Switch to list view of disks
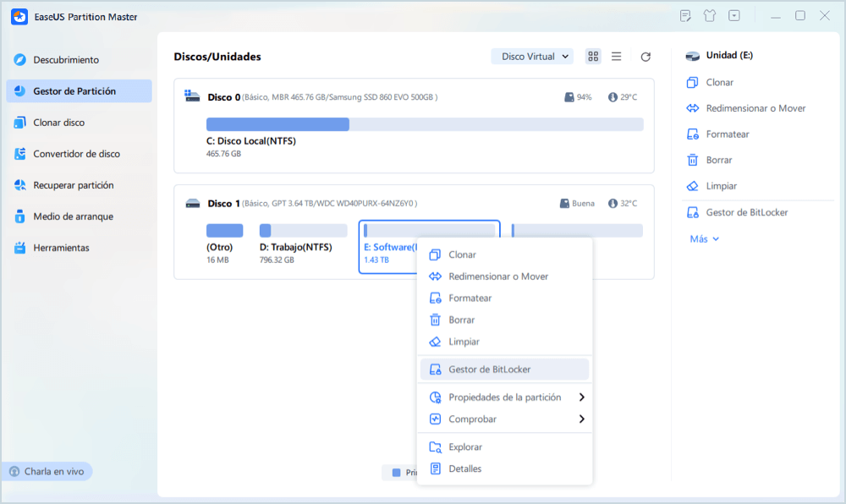 point(616,57)
